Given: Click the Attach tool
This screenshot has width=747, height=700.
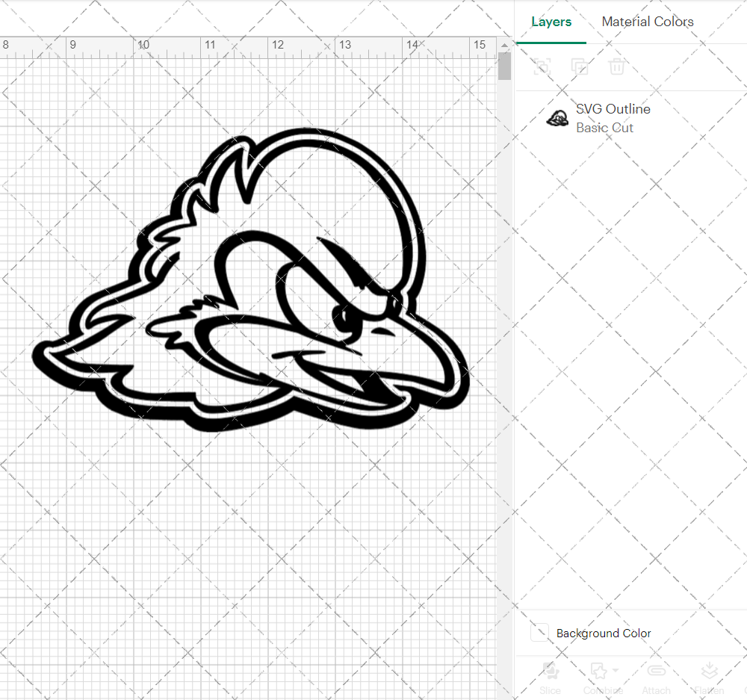Looking at the screenshot, I should point(656,678).
